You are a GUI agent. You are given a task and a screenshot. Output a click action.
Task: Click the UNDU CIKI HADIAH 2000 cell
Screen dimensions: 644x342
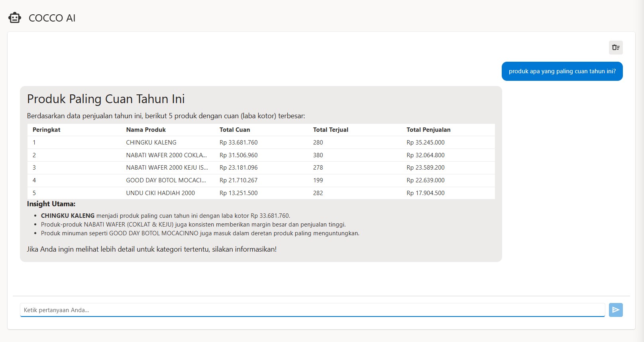click(x=160, y=193)
